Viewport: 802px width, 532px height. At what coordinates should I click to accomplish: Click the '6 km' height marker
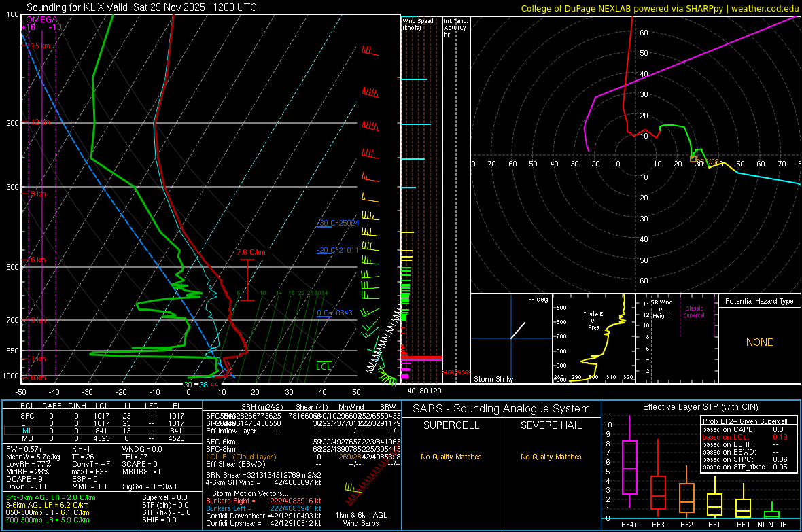click(38, 260)
